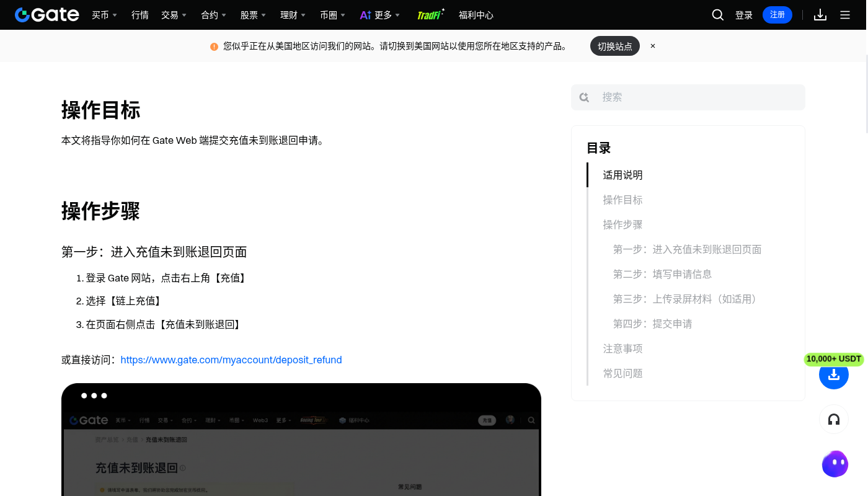Click the step text 登录 Gate 网站，点击右上角【充值】
Image resolution: width=868 pixels, height=496 pixels.
click(x=167, y=278)
